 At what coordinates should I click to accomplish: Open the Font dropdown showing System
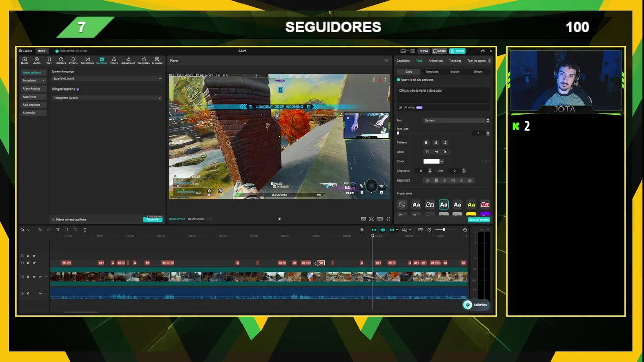click(x=456, y=120)
